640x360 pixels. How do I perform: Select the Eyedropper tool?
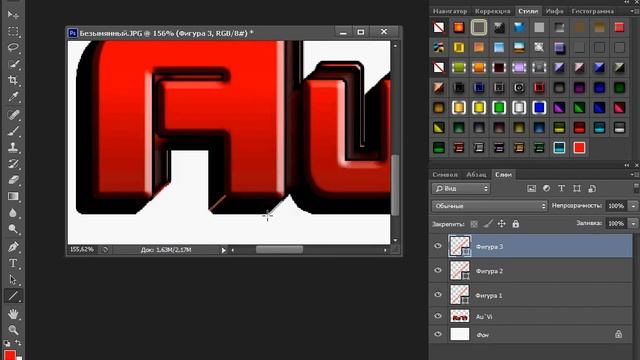tap(13, 97)
